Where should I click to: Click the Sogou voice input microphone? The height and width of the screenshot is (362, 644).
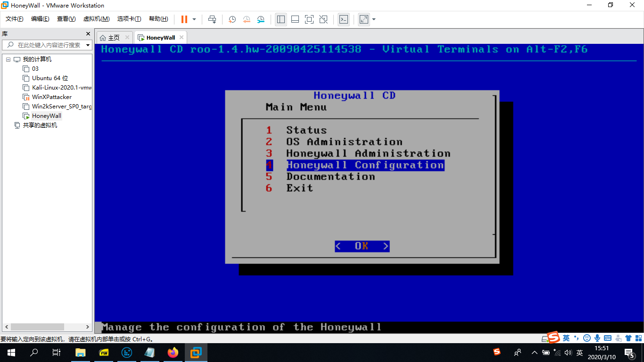coord(597,338)
